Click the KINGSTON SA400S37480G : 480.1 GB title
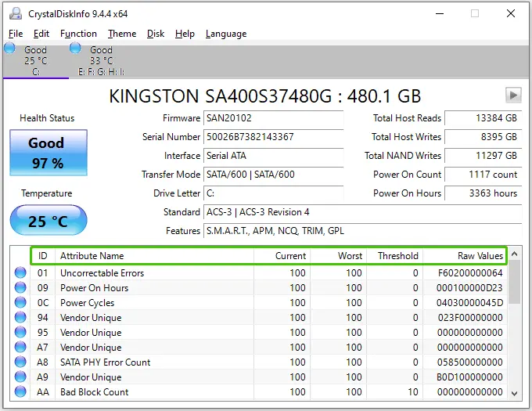 point(265,96)
